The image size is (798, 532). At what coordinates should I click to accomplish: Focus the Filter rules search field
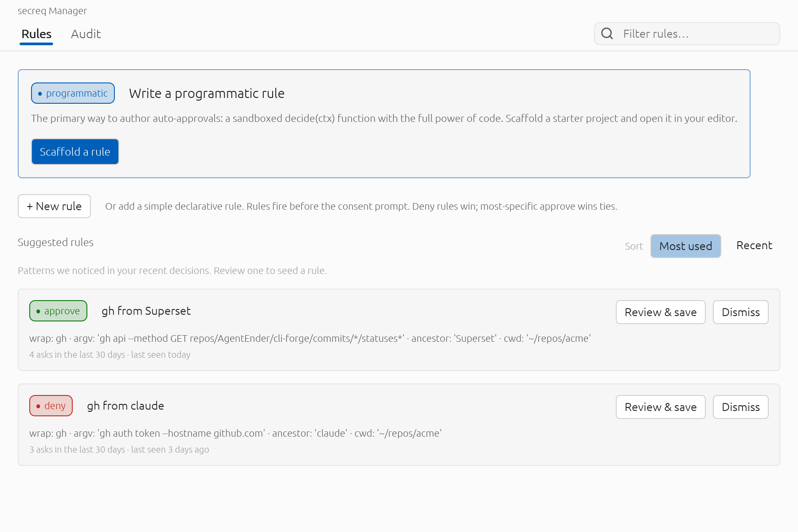[x=687, y=34]
